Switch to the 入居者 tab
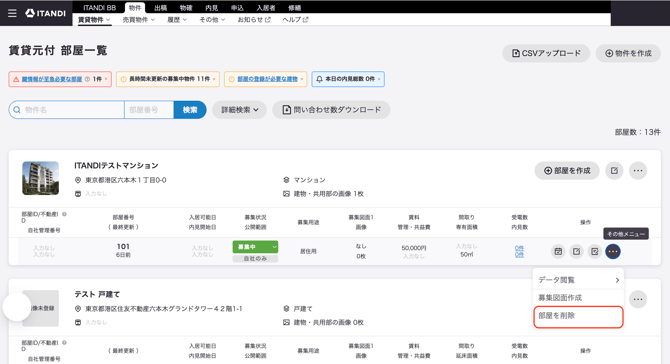 pyautogui.click(x=266, y=8)
